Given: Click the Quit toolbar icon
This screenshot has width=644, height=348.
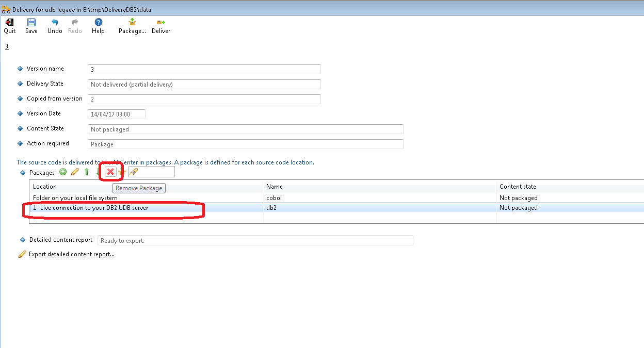Looking at the screenshot, I should point(9,23).
